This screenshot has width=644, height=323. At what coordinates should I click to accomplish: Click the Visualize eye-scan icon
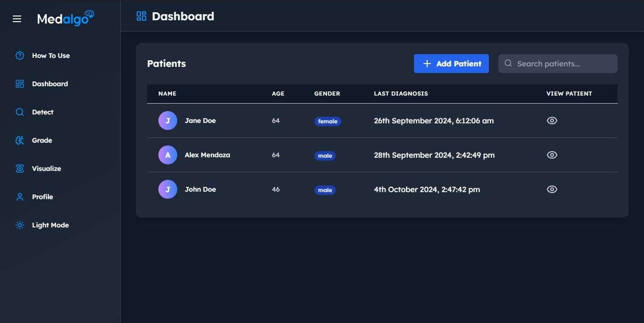pyautogui.click(x=20, y=169)
